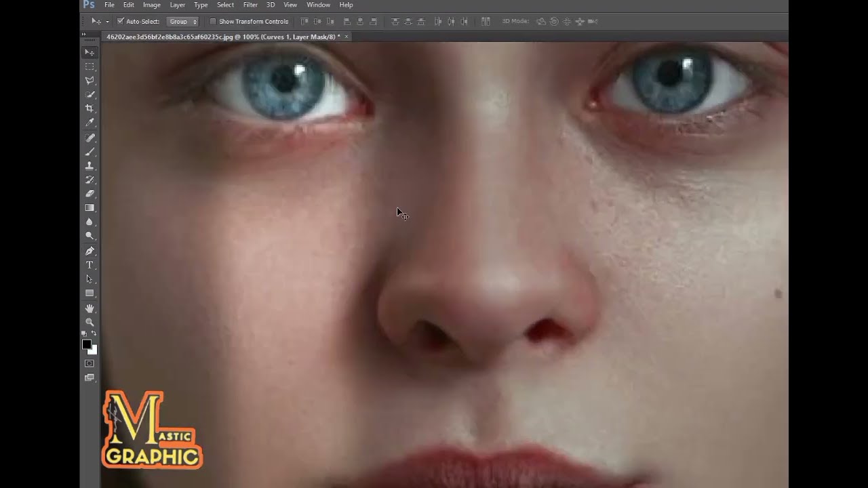Screen dimensions: 868x488
Task: Open the Window menu
Action: tap(318, 5)
